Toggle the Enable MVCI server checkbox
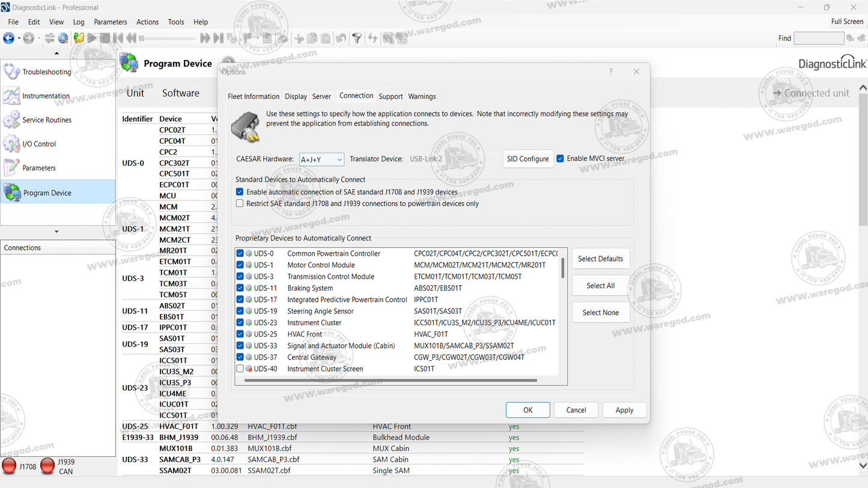The image size is (868, 488). pos(560,158)
